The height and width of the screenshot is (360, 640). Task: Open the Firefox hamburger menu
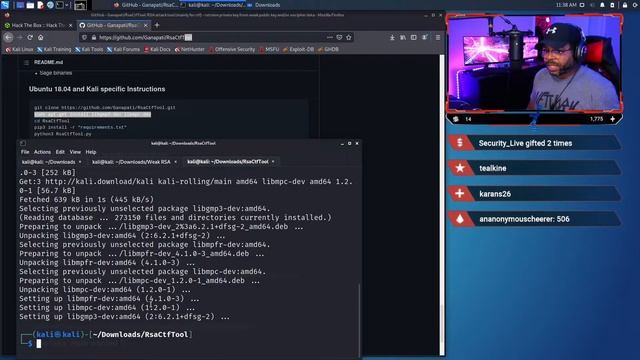click(438, 37)
